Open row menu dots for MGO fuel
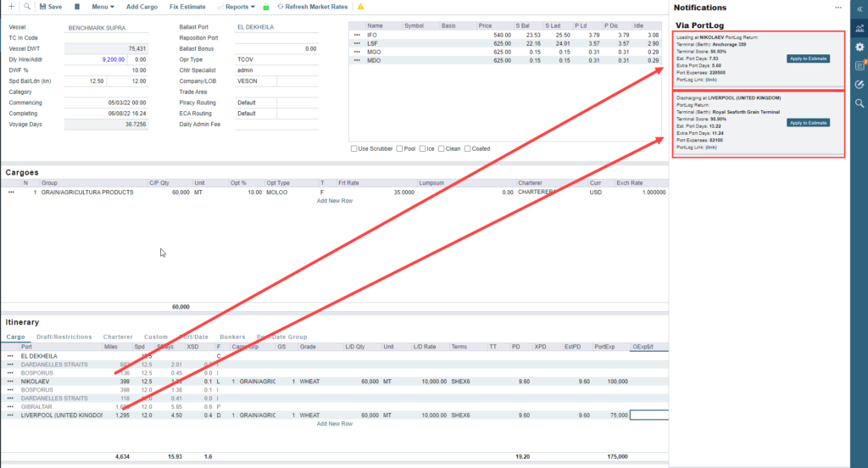The height and width of the screenshot is (468, 868). pyautogui.click(x=357, y=52)
